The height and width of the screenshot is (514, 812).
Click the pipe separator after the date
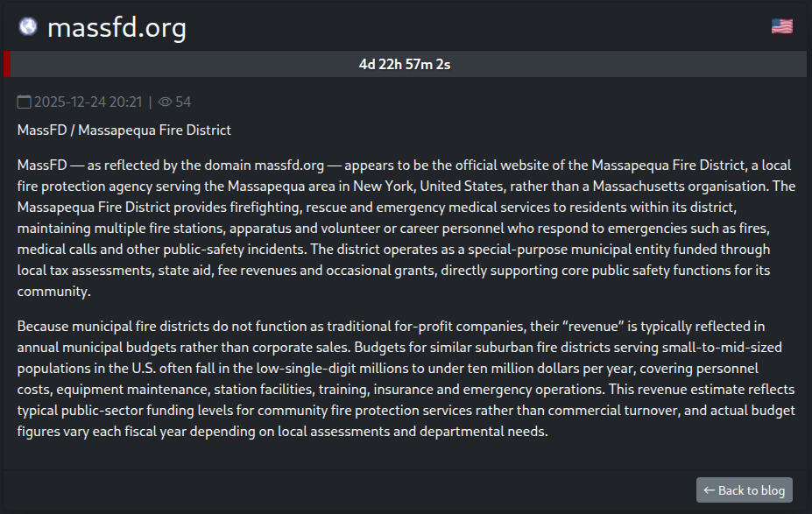tap(150, 102)
